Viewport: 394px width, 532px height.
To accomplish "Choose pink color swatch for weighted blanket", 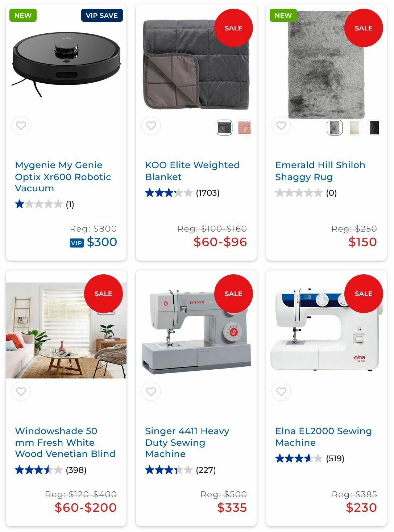I will pyautogui.click(x=244, y=128).
